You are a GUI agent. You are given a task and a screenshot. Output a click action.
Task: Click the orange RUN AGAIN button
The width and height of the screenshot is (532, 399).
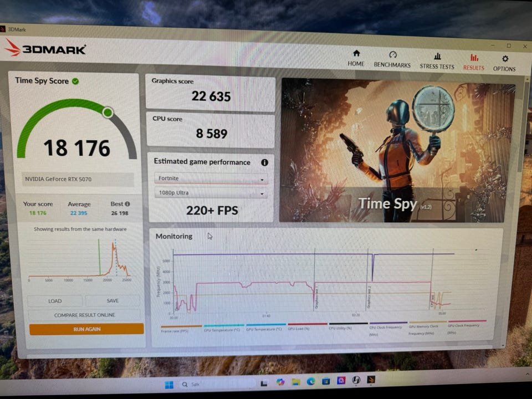pyautogui.click(x=86, y=329)
